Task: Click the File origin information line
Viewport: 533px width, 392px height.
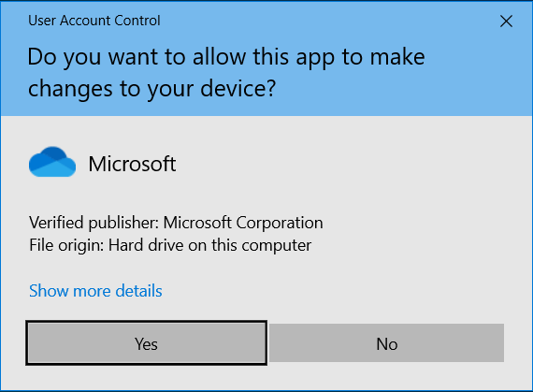Action: pos(170,245)
